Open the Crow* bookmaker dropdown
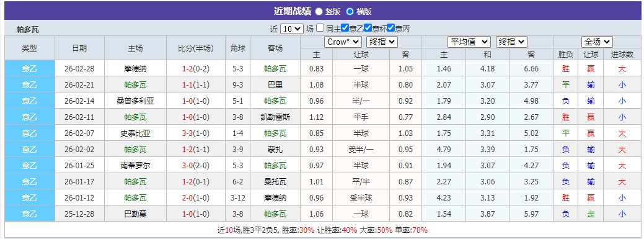 (343, 42)
